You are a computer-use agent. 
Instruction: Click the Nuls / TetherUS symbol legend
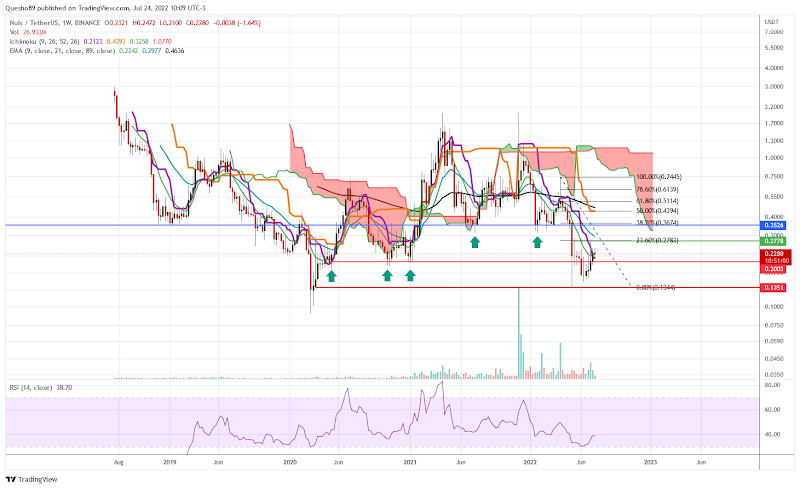point(55,23)
